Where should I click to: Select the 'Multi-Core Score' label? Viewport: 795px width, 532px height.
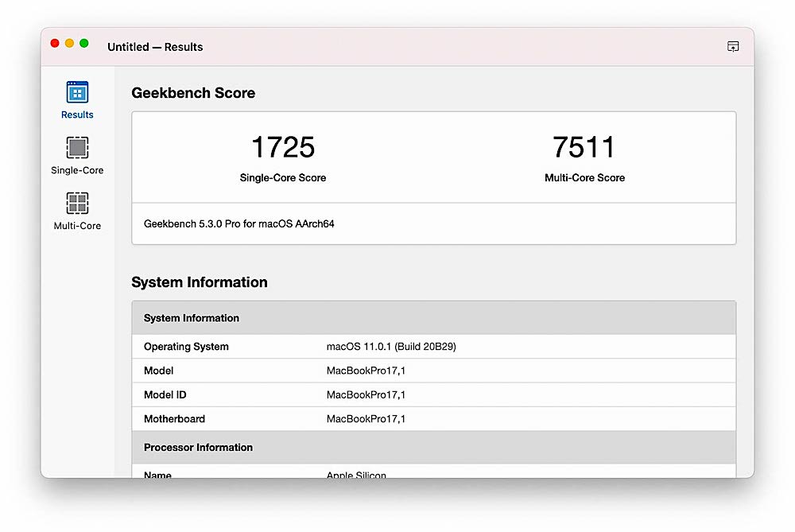[584, 178]
